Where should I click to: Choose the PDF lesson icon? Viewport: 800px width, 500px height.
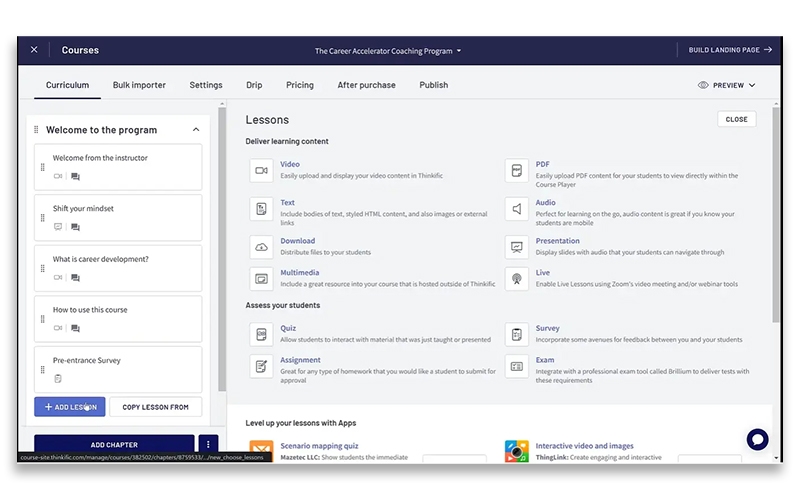click(x=517, y=170)
